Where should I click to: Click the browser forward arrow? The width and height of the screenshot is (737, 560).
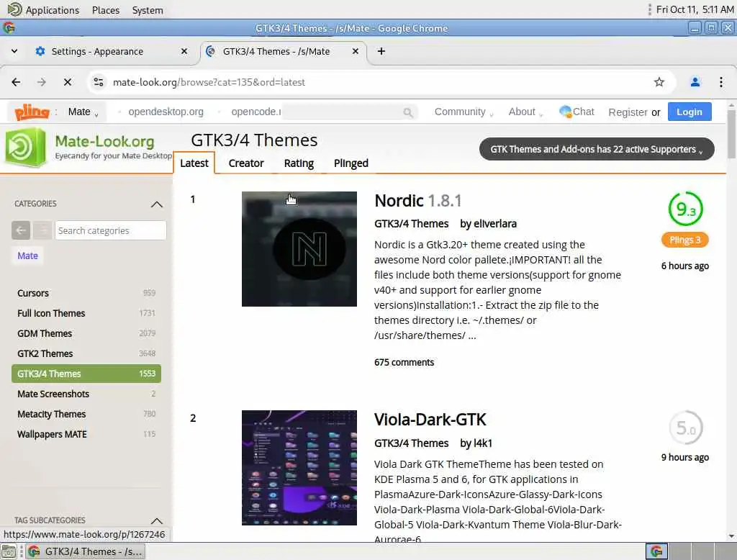tap(42, 82)
